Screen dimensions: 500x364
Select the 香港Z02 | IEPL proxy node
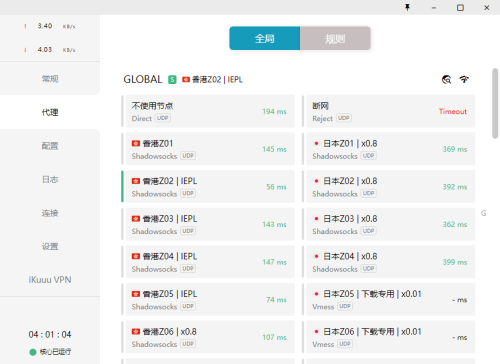[208, 186]
